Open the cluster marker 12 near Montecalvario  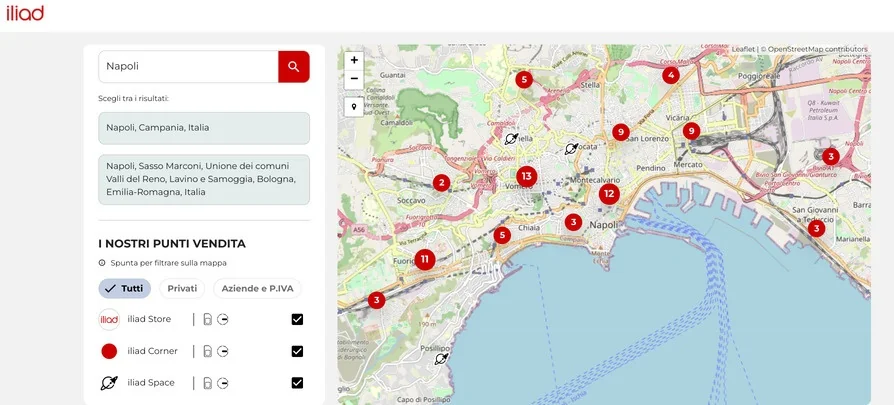(x=609, y=194)
